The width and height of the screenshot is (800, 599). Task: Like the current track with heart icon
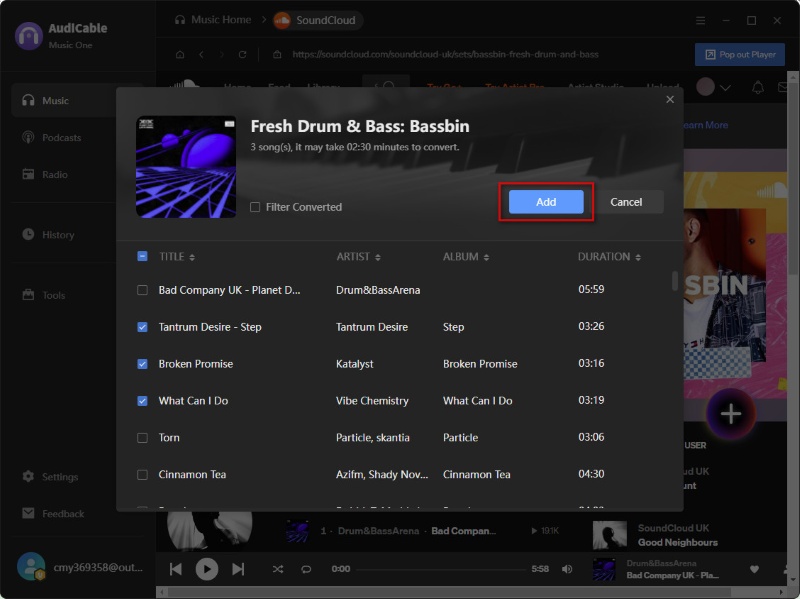[755, 569]
